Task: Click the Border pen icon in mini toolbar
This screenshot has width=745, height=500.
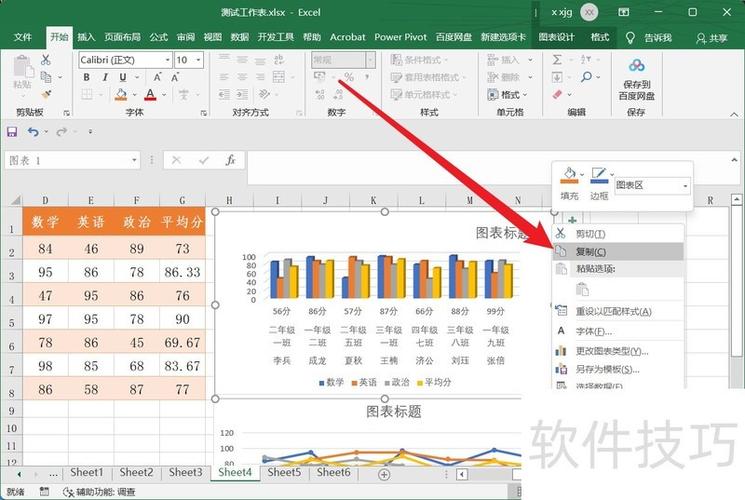Action: pos(598,177)
